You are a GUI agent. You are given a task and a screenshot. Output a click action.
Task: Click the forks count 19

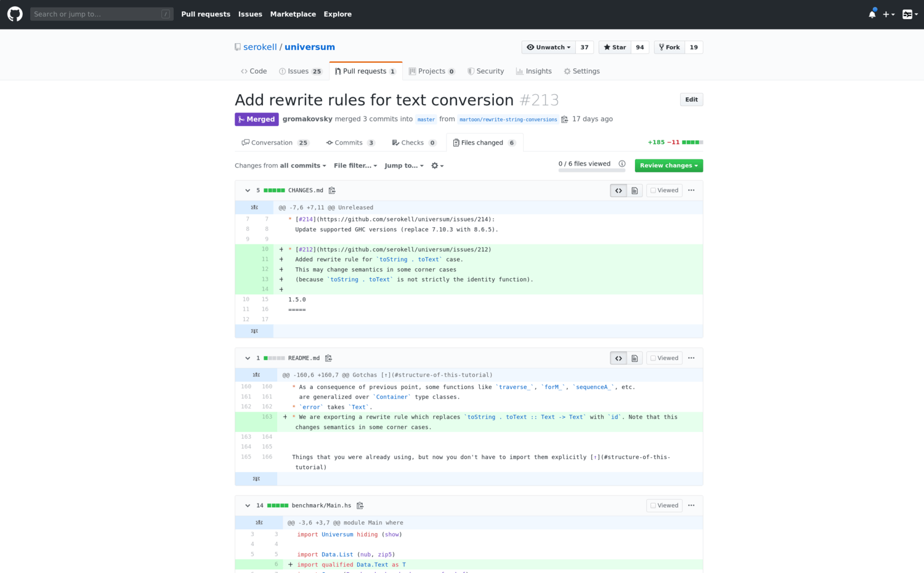point(694,47)
